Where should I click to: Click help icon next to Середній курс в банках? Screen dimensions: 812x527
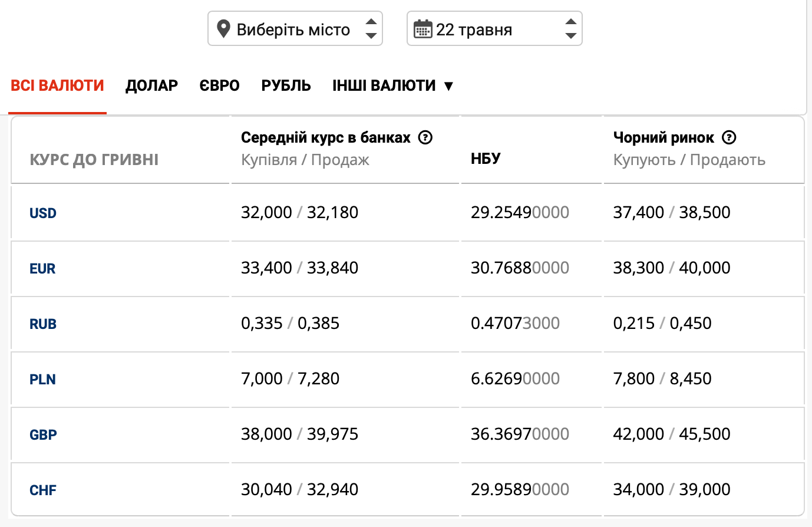(x=425, y=137)
